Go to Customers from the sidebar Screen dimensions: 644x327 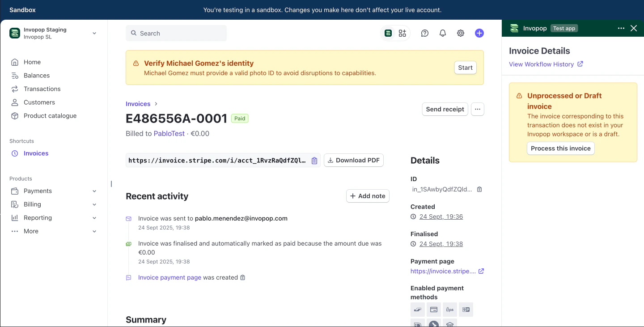[39, 102]
